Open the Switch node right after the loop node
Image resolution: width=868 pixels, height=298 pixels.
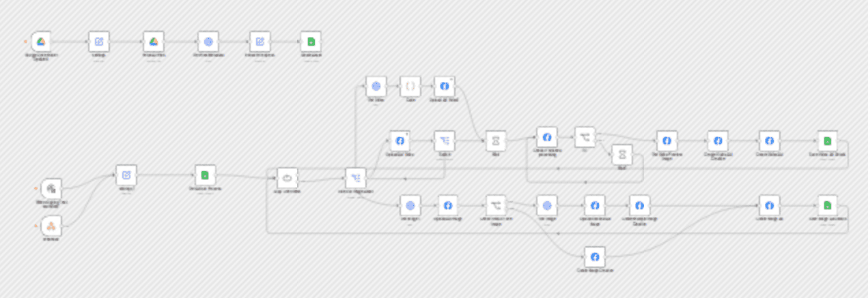coord(356,179)
